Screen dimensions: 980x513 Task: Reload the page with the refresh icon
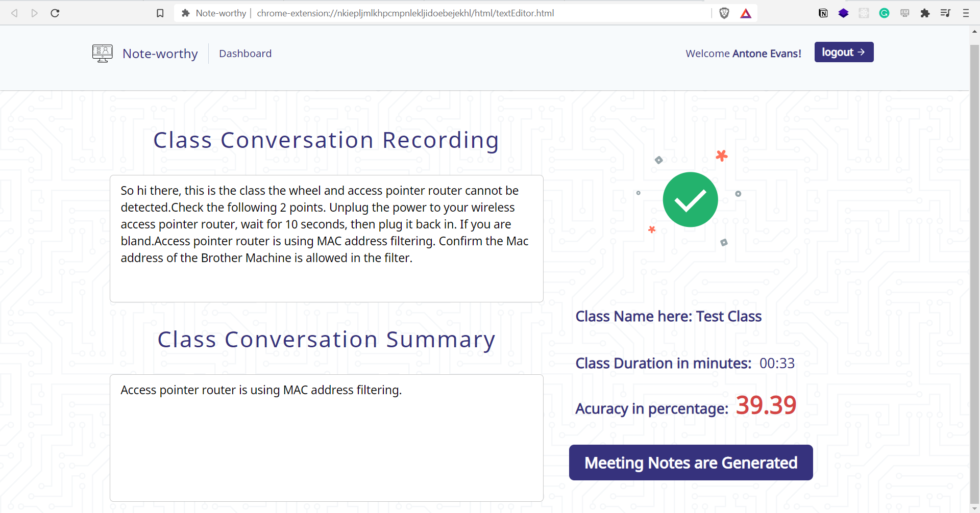coord(55,13)
